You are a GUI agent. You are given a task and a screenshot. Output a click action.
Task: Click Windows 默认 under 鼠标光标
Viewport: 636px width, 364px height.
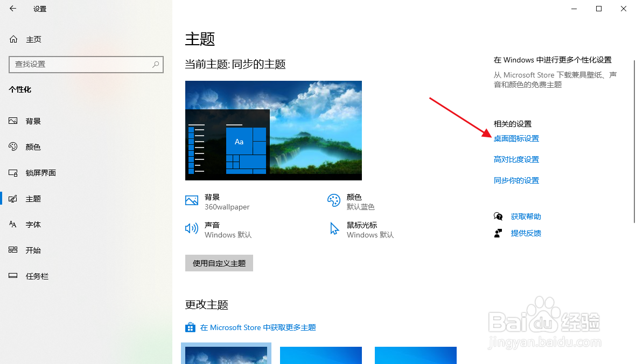(x=370, y=235)
